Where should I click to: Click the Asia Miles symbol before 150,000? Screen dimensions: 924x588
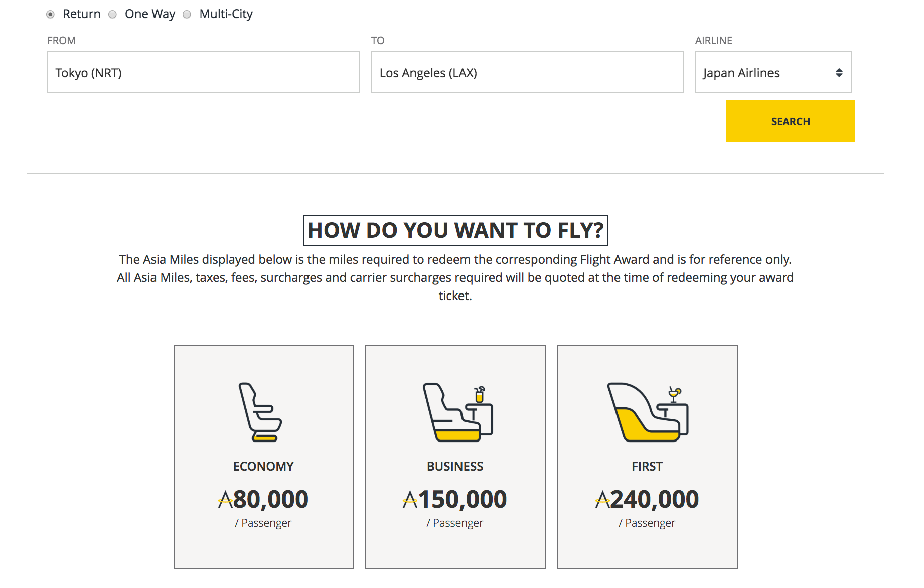(x=410, y=499)
